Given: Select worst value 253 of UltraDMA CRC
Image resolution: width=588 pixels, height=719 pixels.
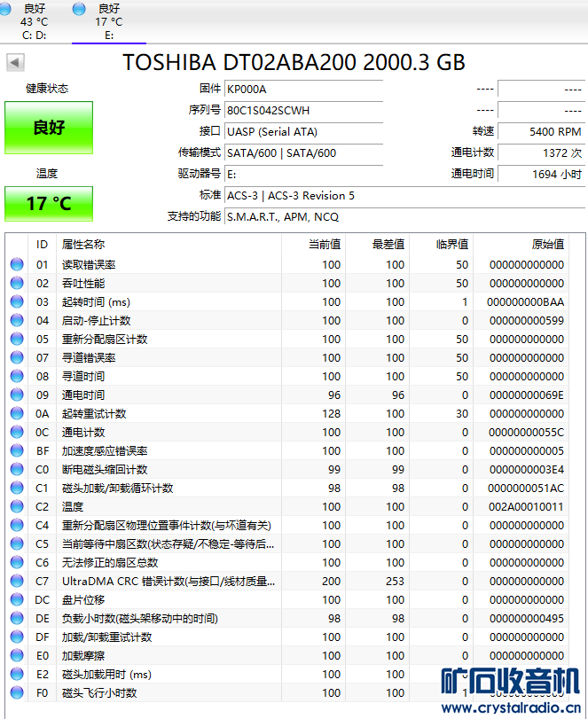Looking at the screenshot, I should coord(395,581).
